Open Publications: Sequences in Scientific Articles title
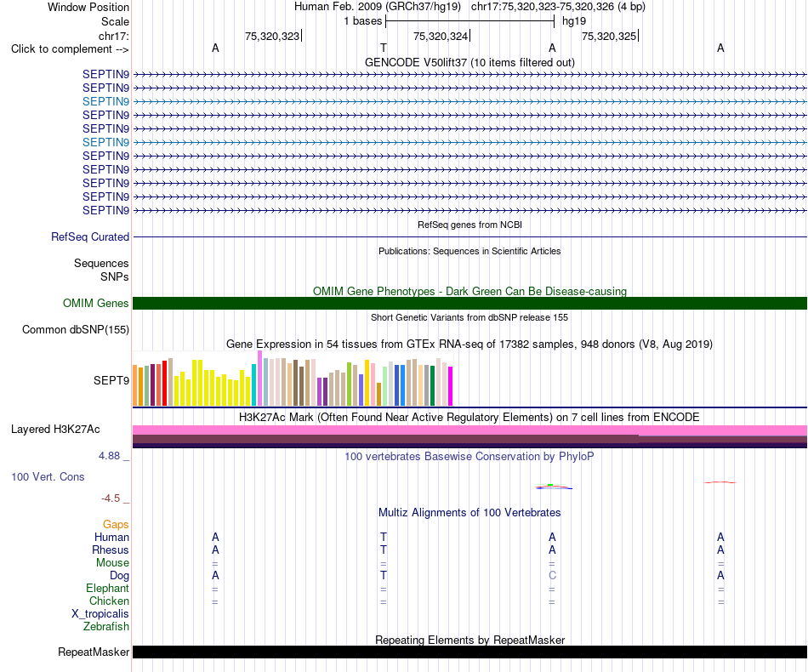808x672 pixels. 469,251
